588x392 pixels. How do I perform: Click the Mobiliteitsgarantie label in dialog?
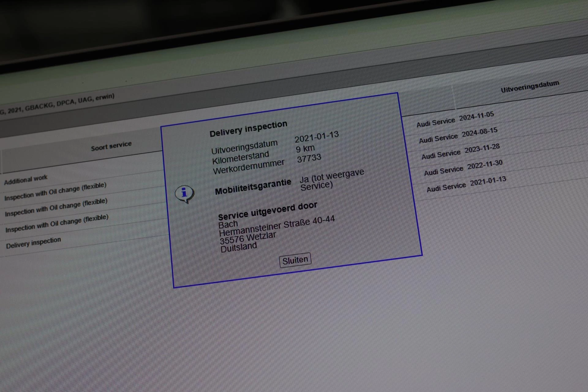(253, 187)
